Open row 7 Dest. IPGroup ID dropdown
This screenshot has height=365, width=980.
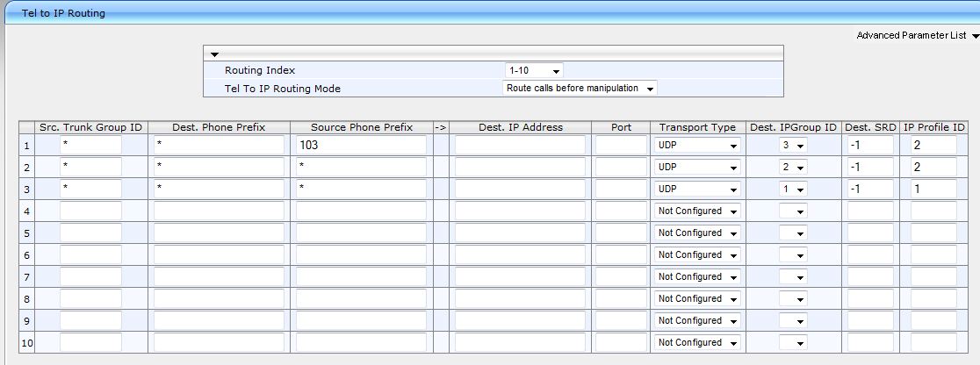pos(793,276)
